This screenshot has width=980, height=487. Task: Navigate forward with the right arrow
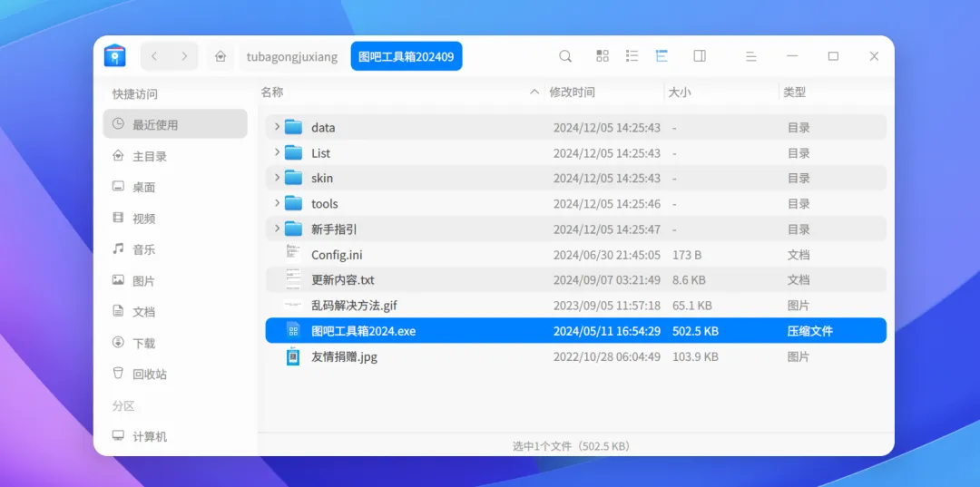(x=183, y=56)
